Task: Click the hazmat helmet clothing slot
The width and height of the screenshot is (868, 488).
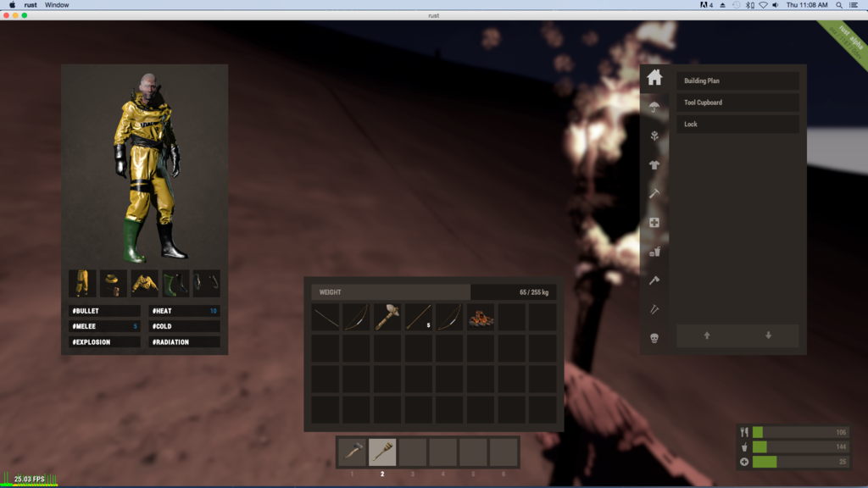Action: tap(114, 283)
